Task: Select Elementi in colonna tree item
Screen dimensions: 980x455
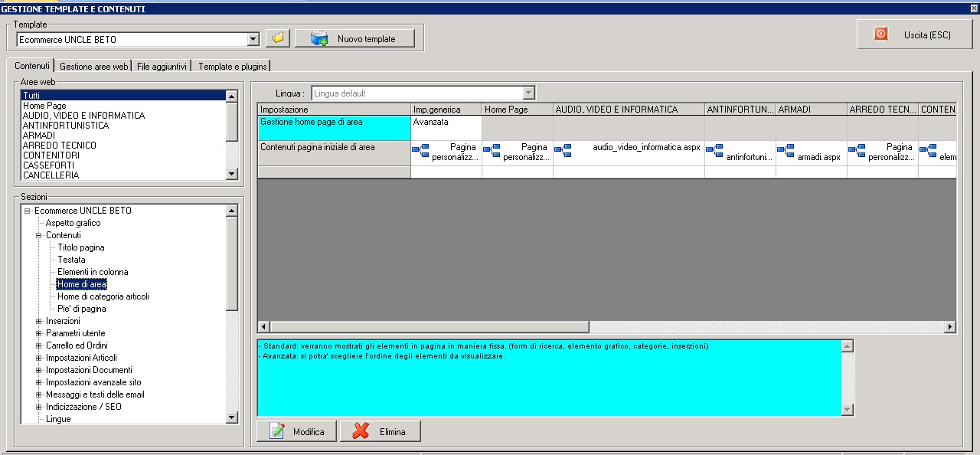Action: pos(93,272)
